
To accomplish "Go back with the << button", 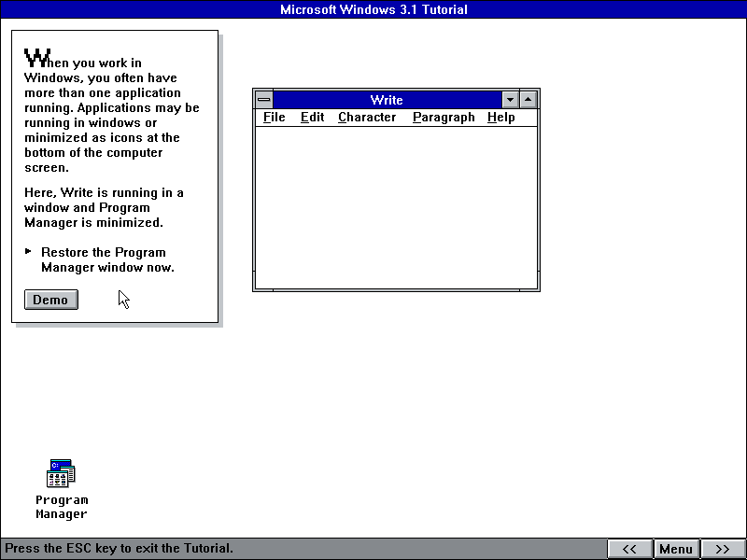I will click(x=629, y=549).
